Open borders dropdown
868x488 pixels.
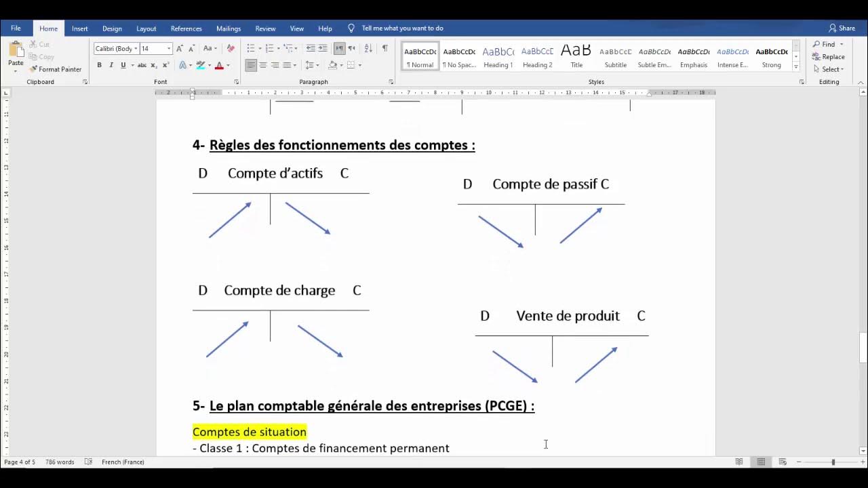[x=359, y=65]
